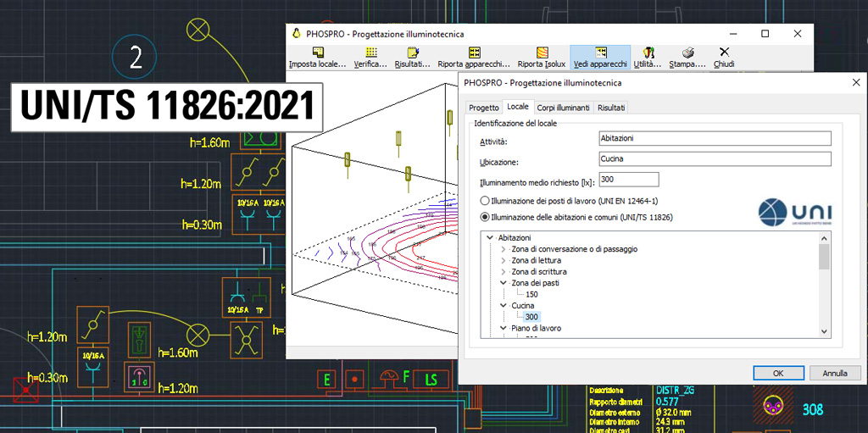This screenshot has width=868, height=433.
Task: Open the Utilità toolbar menu
Action: click(648, 58)
